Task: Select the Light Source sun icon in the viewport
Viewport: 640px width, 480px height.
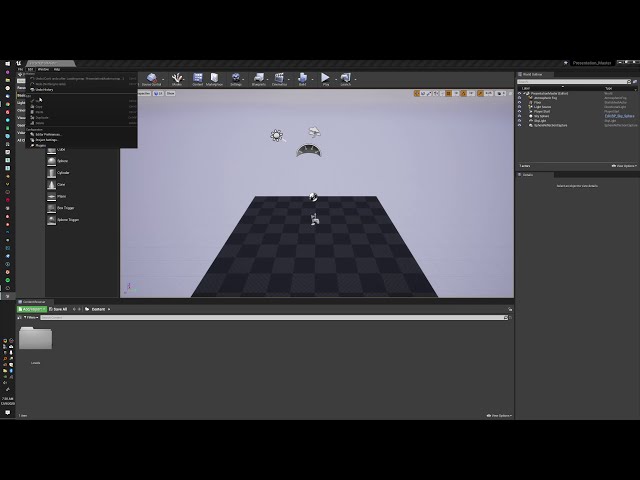Action: (x=277, y=136)
